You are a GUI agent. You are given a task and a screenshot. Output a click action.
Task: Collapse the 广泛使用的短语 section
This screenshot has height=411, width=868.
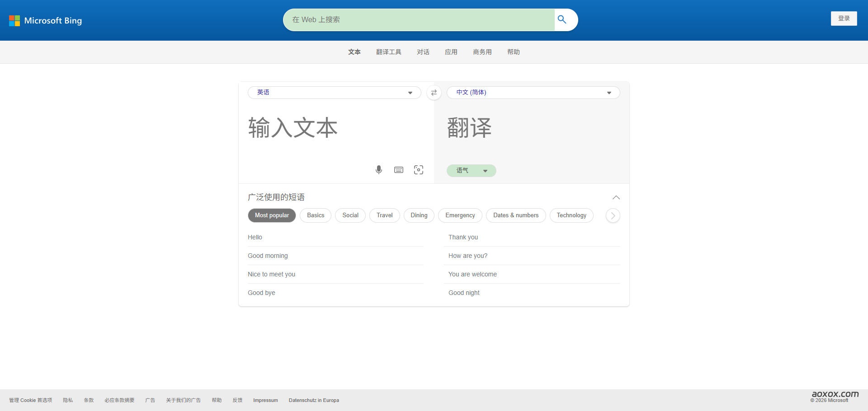click(x=616, y=197)
